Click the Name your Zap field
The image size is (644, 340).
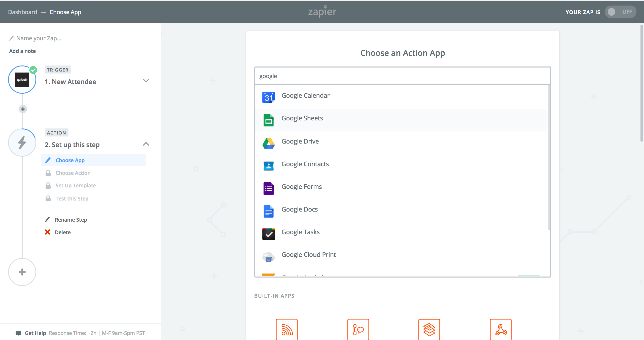(81, 38)
